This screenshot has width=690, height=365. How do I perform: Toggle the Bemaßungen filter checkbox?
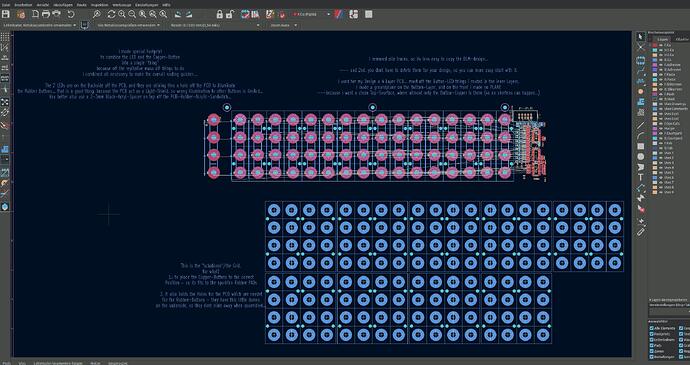[x=652, y=357]
